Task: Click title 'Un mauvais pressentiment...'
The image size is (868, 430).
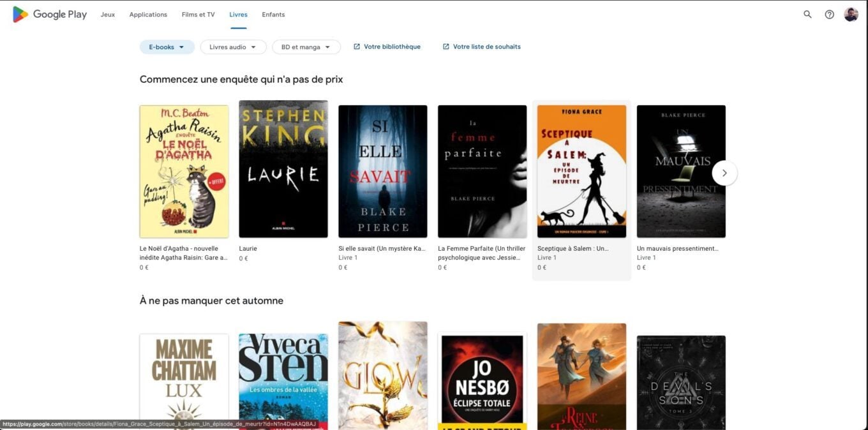Action: (x=678, y=249)
